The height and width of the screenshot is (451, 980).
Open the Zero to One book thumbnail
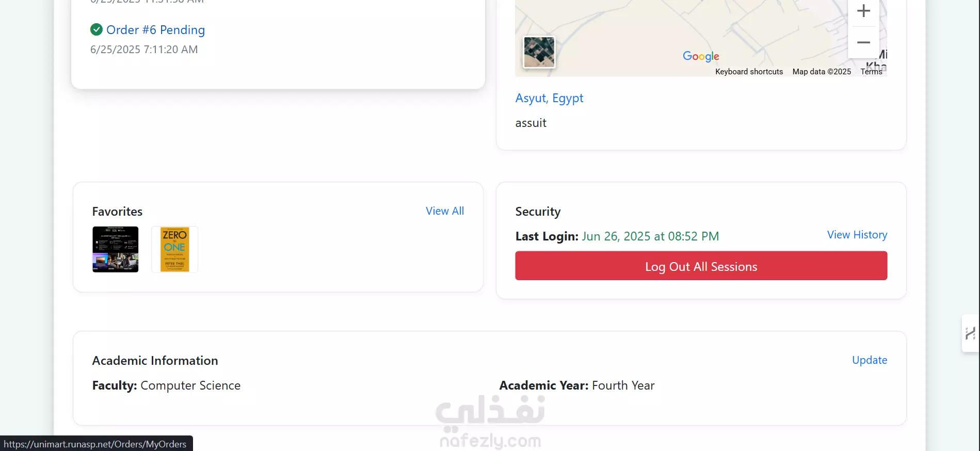coord(175,249)
